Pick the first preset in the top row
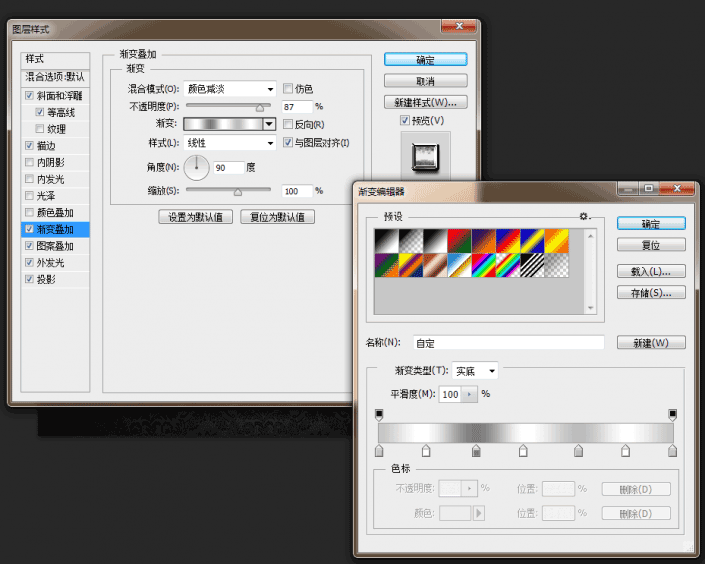 click(387, 241)
